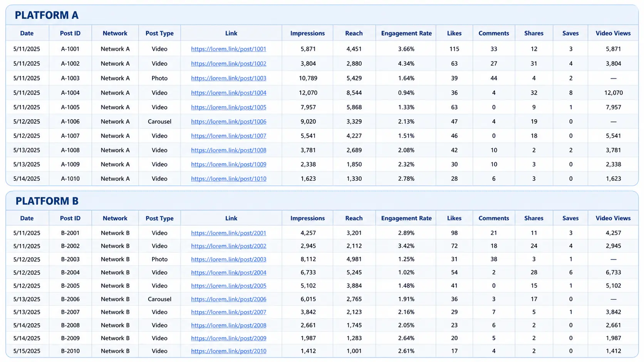Click the Photo cell in row A-1003
644x362 pixels.
click(x=159, y=78)
